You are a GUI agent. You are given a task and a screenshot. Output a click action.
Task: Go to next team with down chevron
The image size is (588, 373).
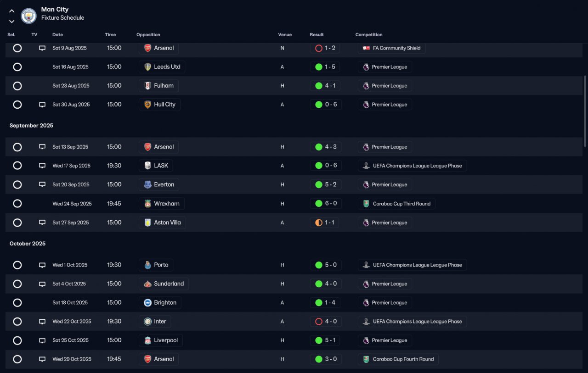point(12,22)
